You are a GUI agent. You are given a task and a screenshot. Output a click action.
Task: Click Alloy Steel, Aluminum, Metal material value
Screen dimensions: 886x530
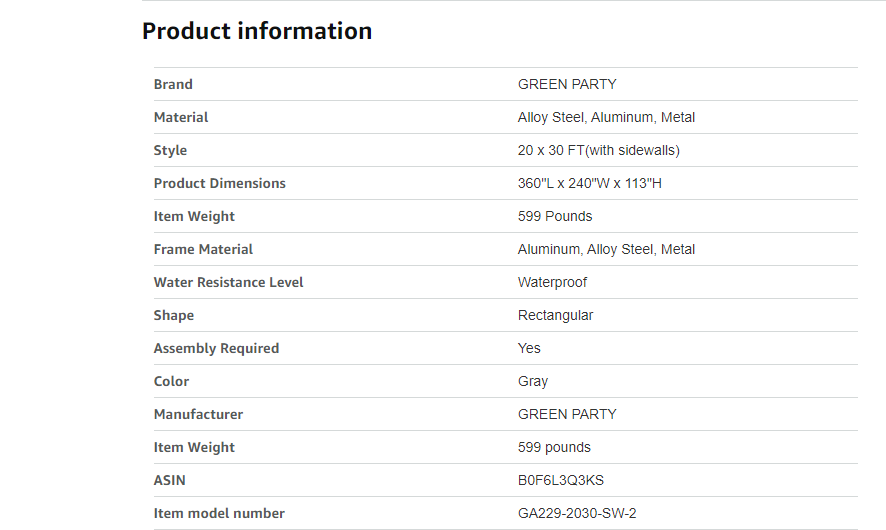[x=606, y=117]
